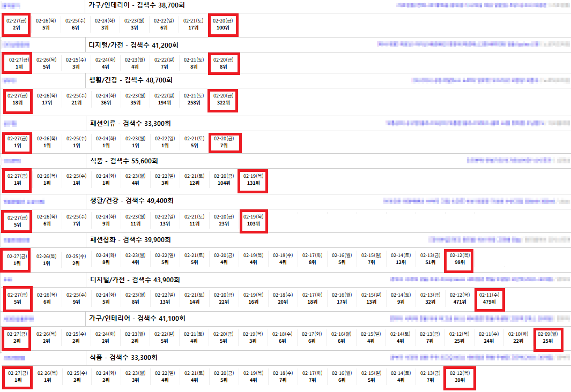The height and width of the screenshot is (392, 571).
Task: Click the 가구/인테리어 검색수 38,700회 header
Action: [133, 5]
